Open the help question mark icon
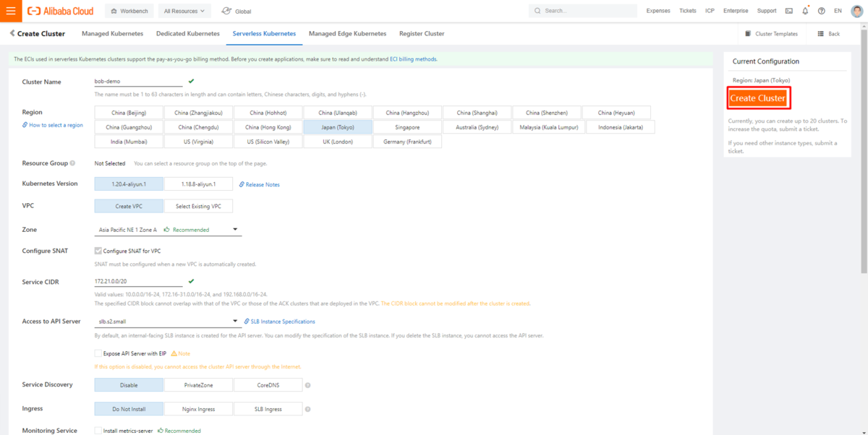Viewport: 868px width, 435px height. tap(821, 11)
